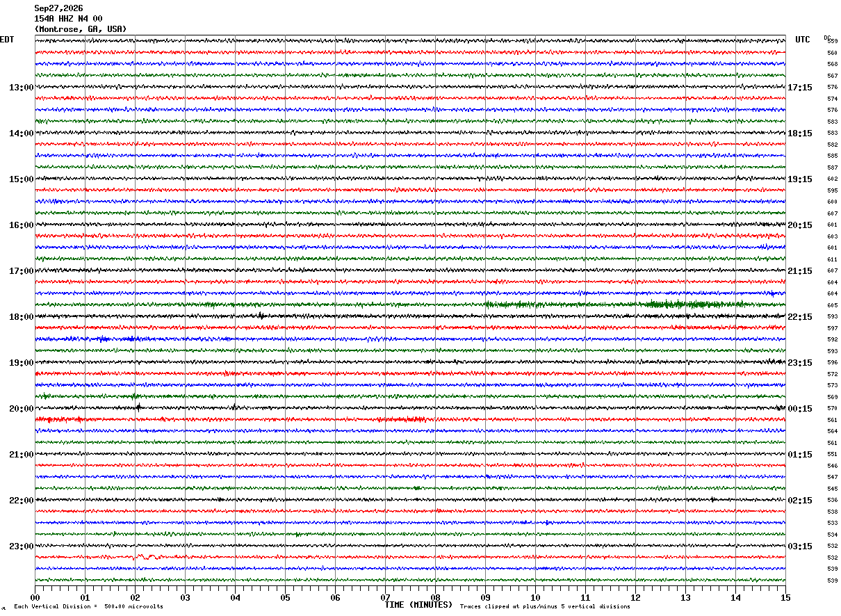This screenshot has height=616, width=841.
Task: Click the 03:15 UTC time label
Action: (799, 546)
